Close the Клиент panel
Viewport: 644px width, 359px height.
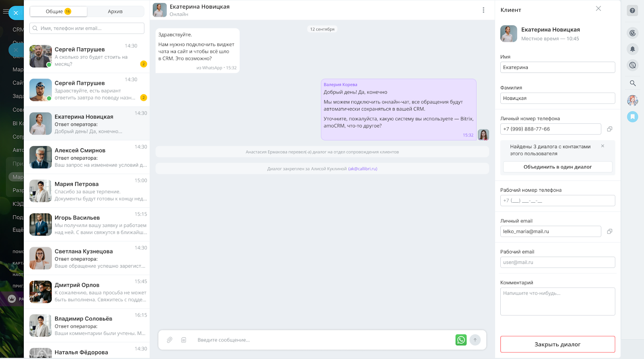click(x=598, y=9)
